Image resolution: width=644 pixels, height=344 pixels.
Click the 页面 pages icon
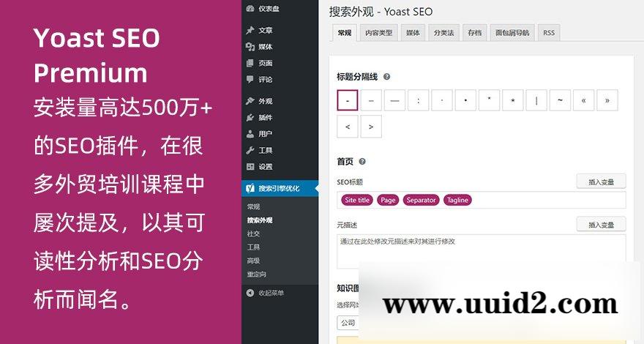click(250, 63)
